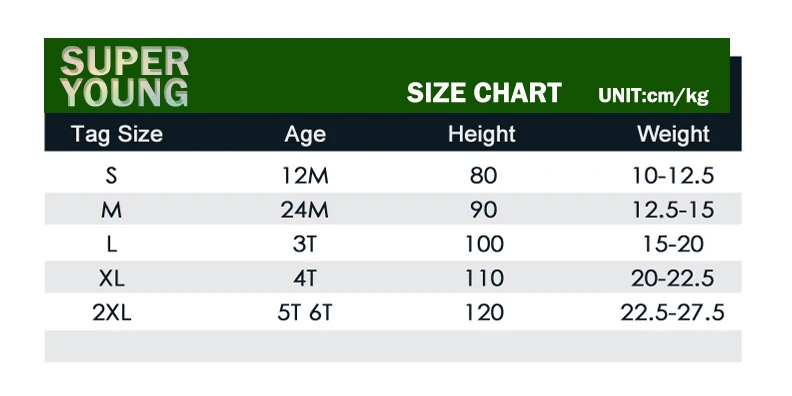Select the Tag Size column header

pos(117,134)
